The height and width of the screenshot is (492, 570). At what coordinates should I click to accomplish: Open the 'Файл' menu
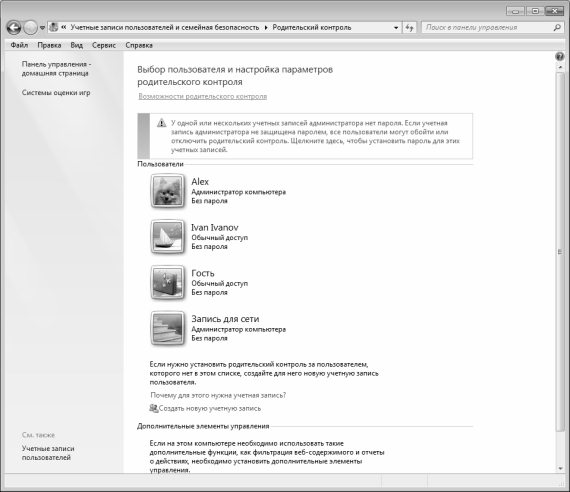point(19,45)
